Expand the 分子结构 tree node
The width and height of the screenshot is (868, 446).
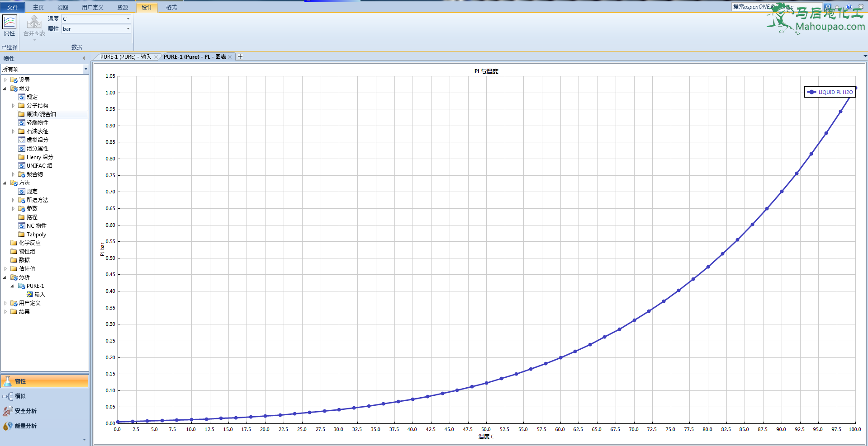pos(13,106)
